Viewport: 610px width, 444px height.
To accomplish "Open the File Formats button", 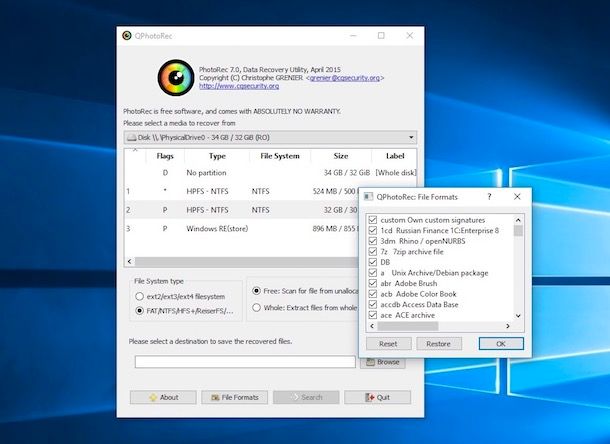I will [x=235, y=397].
